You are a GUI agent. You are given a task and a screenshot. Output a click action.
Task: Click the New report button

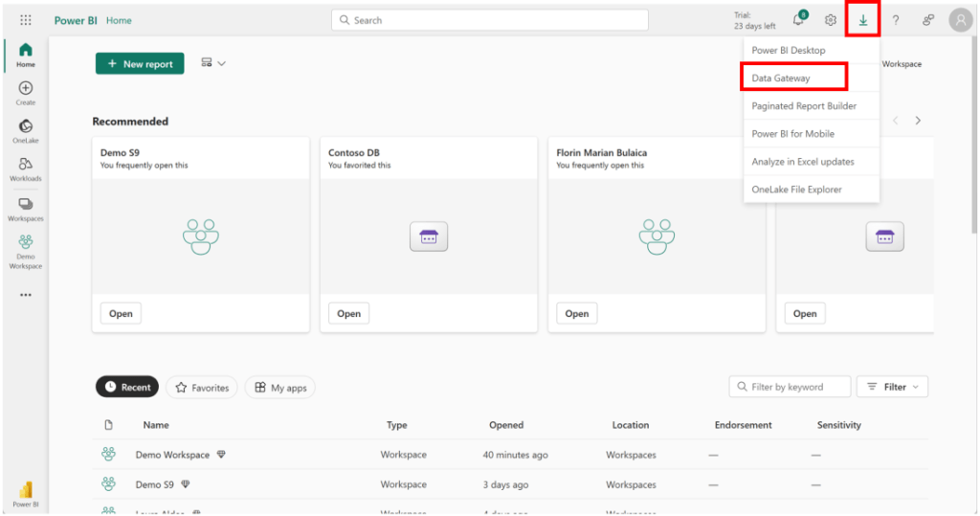(140, 64)
